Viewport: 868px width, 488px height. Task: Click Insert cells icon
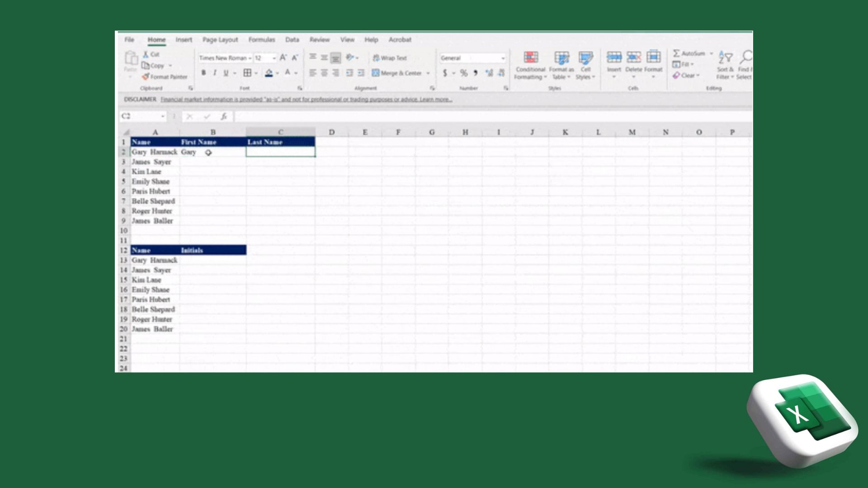point(614,57)
